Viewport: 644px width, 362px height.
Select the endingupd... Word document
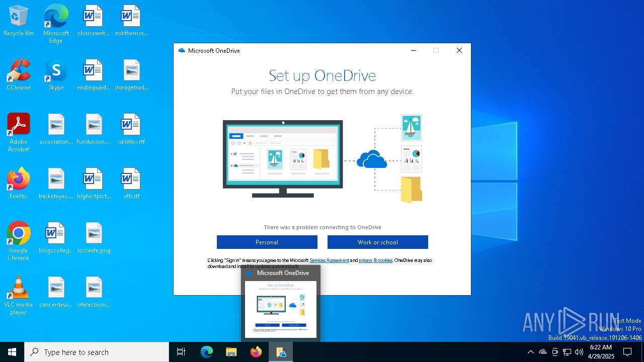click(94, 75)
